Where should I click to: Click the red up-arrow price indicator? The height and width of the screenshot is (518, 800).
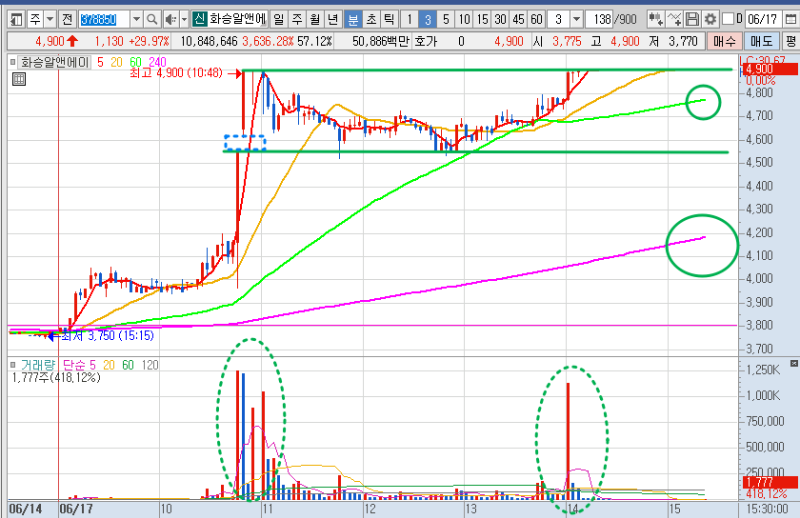[72, 41]
